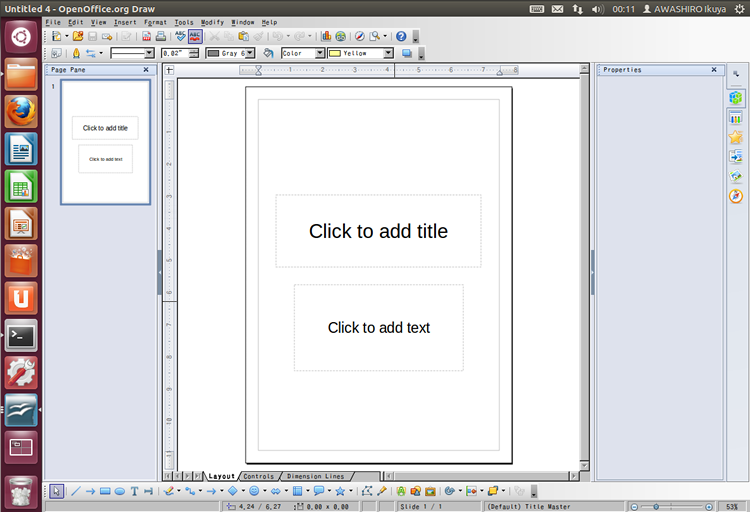The width and height of the screenshot is (750, 512).
Task: Select the Text tool
Action: tap(134, 491)
